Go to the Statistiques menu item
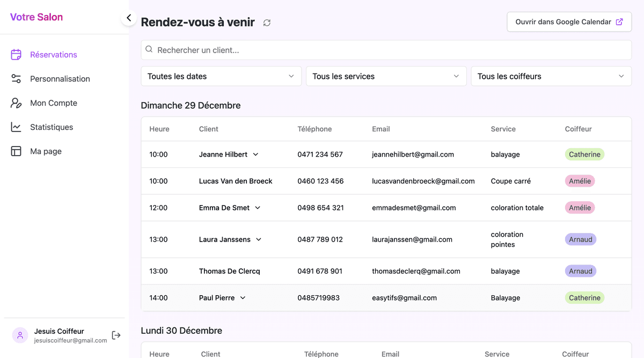The width and height of the screenshot is (644, 358). (52, 127)
